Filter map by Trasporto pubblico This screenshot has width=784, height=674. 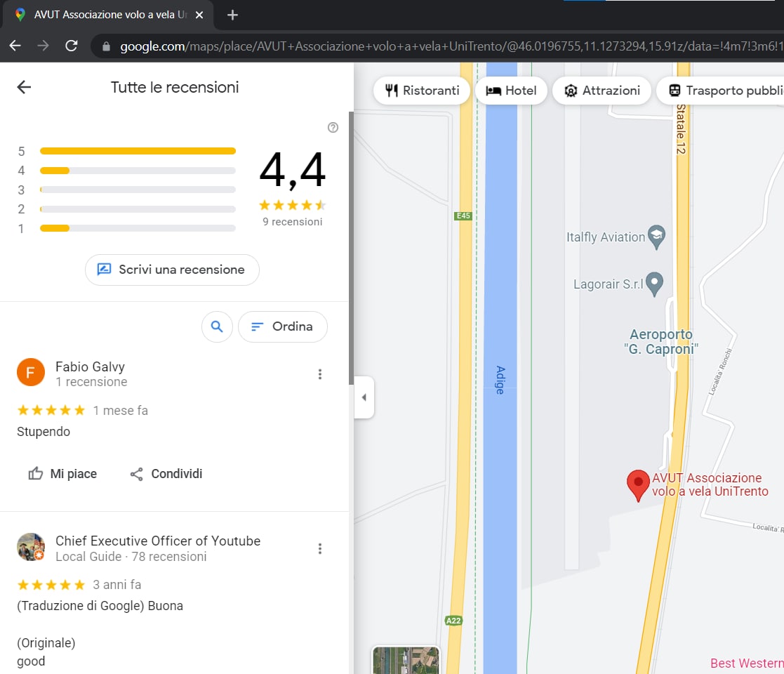tap(721, 91)
